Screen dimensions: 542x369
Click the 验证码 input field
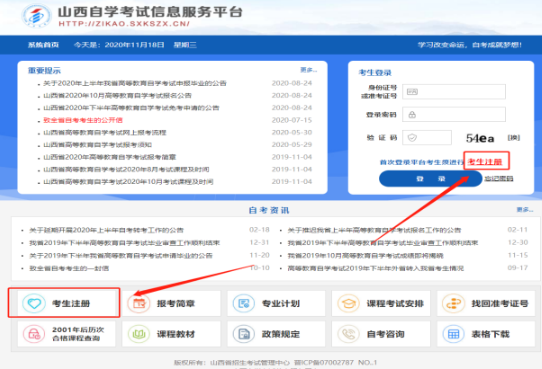pyautogui.click(x=427, y=138)
